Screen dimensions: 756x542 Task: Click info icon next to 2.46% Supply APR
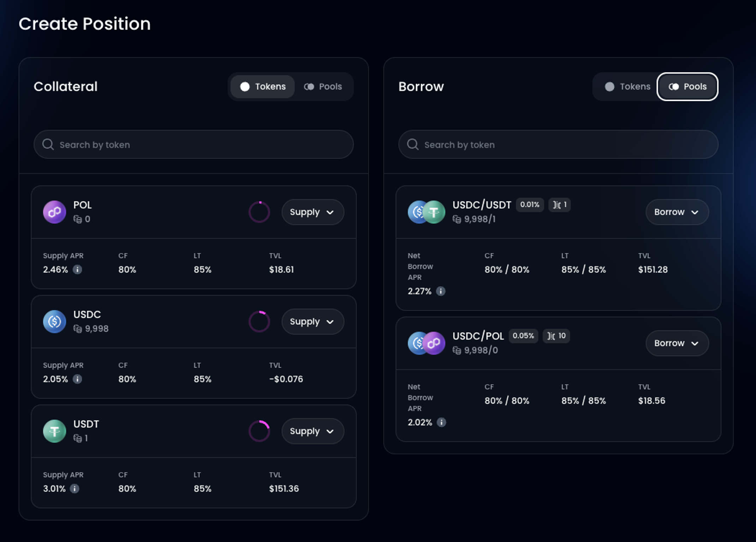coord(77,270)
